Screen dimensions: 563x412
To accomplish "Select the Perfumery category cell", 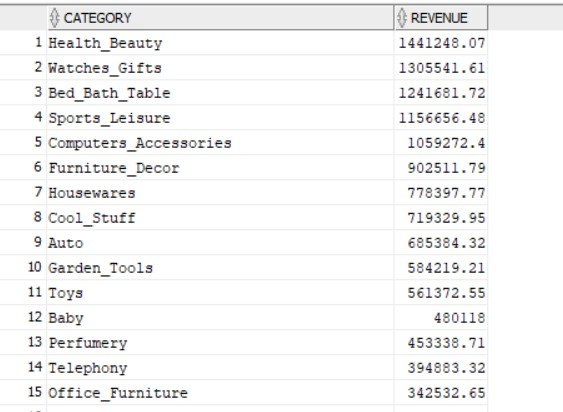I will (x=220, y=342).
